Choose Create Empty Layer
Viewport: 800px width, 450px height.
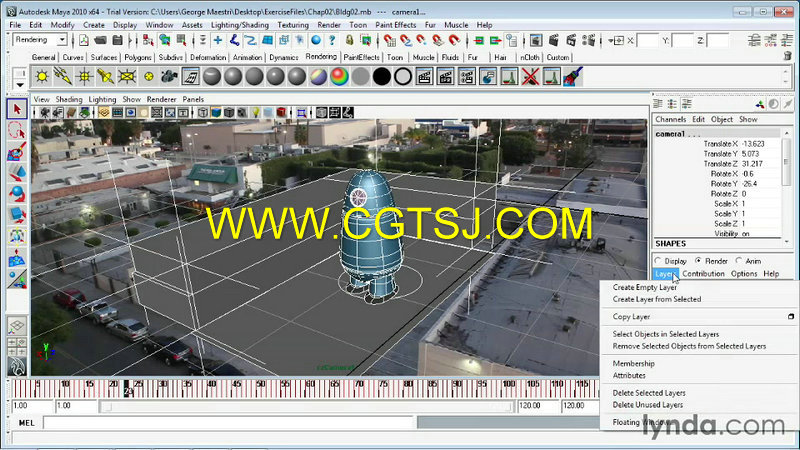tap(644, 287)
